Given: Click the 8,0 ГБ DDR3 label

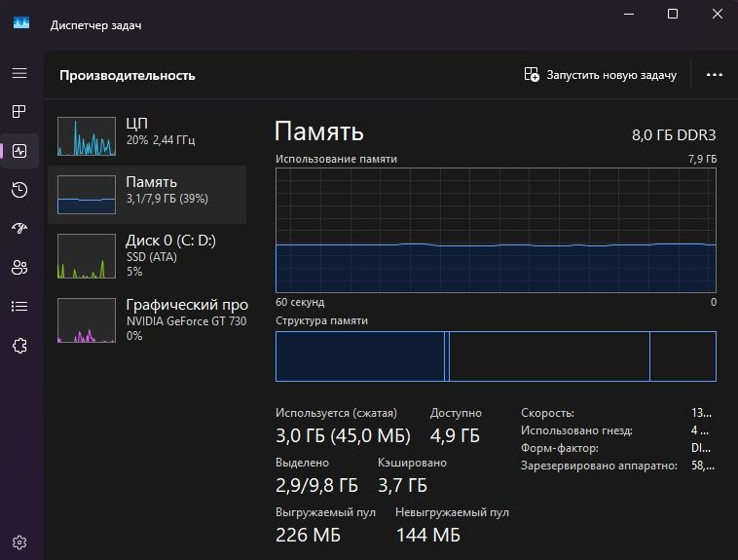Looking at the screenshot, I should point(674,135).
